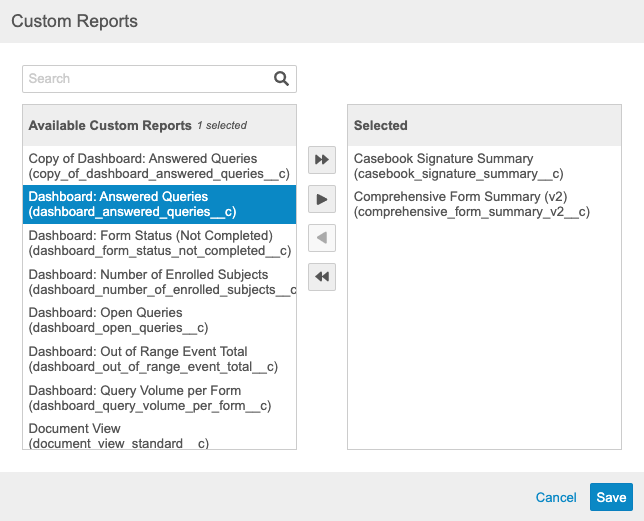Select Casebook Signature Summary in Selected list
644x521 pixels.
click(458, 166)
